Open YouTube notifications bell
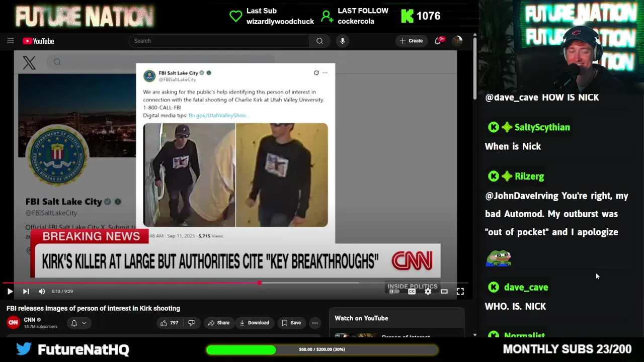The height and width of the screenshot is (362, 644). pyautogui.click(x=438, y=41)
